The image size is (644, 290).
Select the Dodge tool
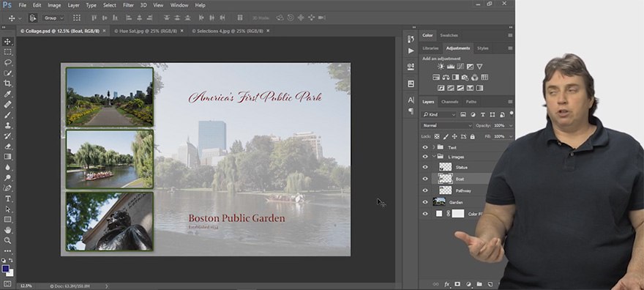pyautogui.click(x=8, y=178)
